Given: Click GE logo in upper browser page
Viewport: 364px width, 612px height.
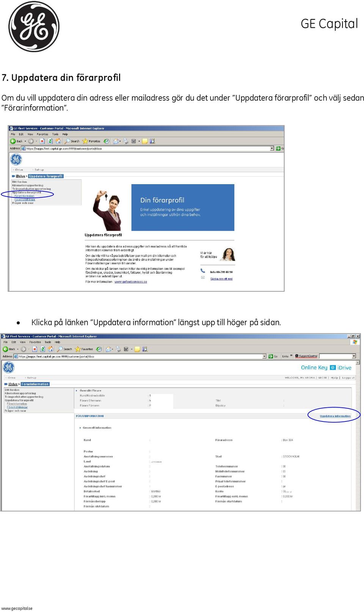Looking at the screenshot, I should (16, 159).
